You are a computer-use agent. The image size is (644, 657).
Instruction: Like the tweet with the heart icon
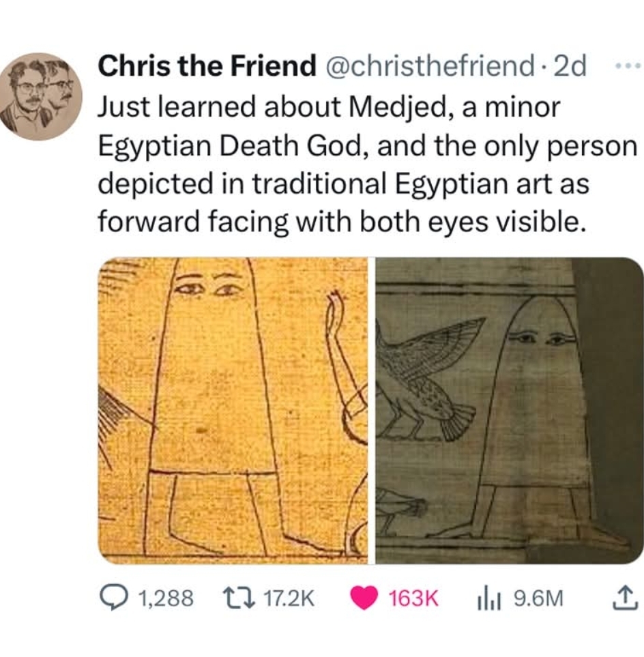[x=364, y=598]
